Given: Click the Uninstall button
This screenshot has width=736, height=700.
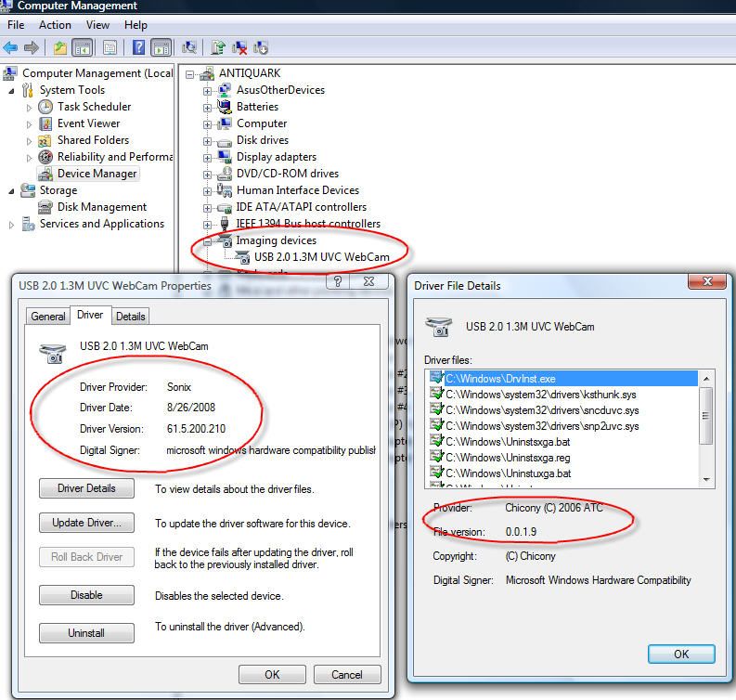Looking at the screenshot, I should tap(87, 633).
